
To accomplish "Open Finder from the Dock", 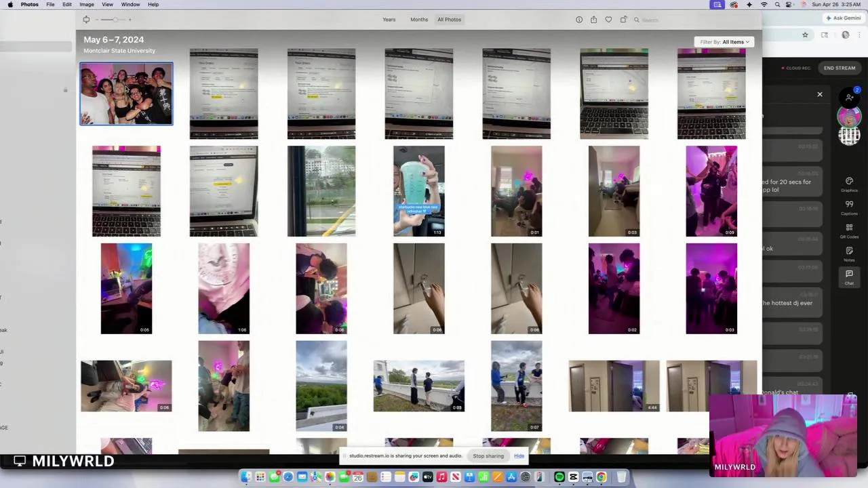I will pyautogui.click(x=247, y=477).
